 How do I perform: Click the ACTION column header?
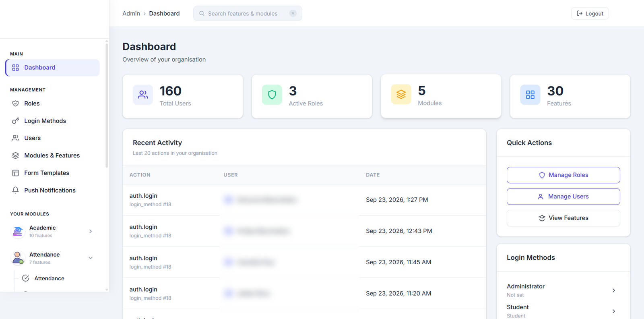coord(140,175)
